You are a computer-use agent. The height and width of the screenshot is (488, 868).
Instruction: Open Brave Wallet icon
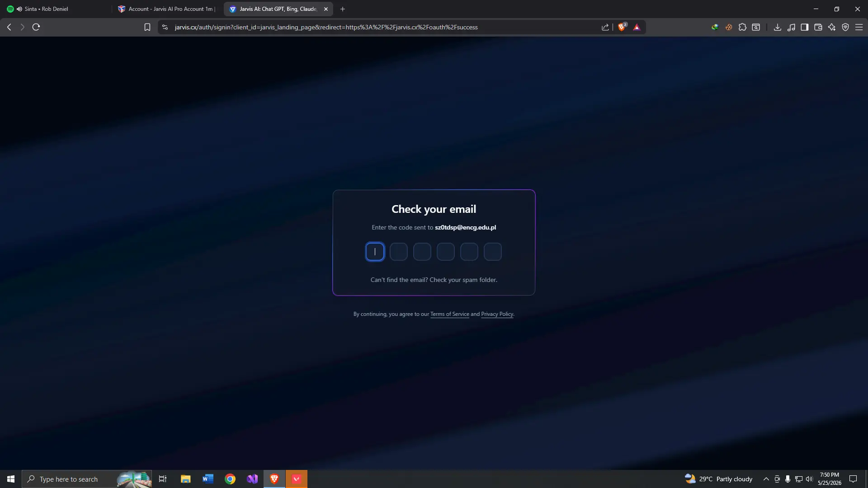pos(818,27)
